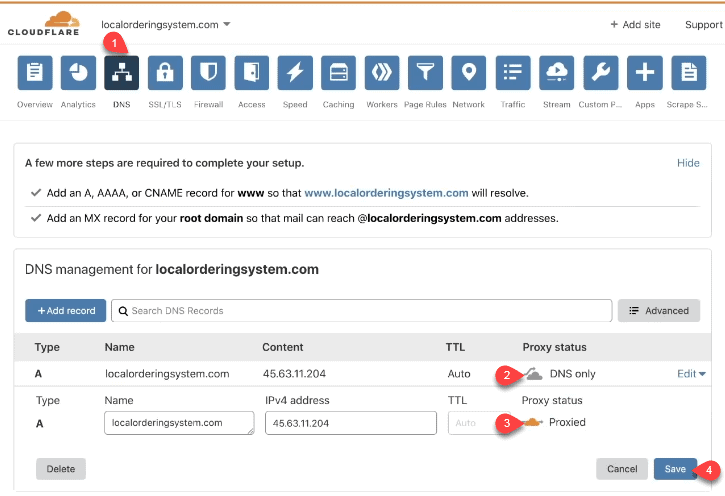Open the Analytics pie chart icon

coord(78,73)
